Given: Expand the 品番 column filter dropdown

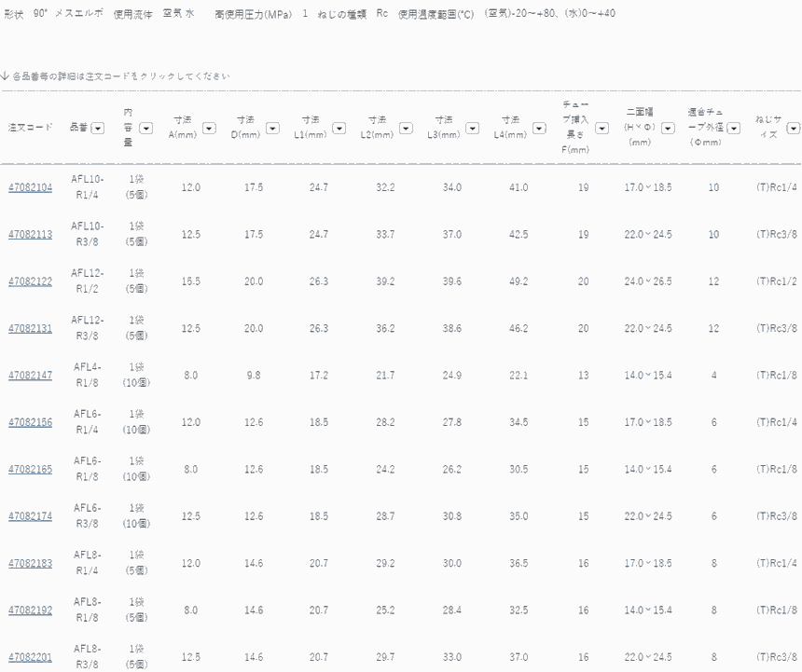Looking at the screenshot, I should tap(98, 128).
